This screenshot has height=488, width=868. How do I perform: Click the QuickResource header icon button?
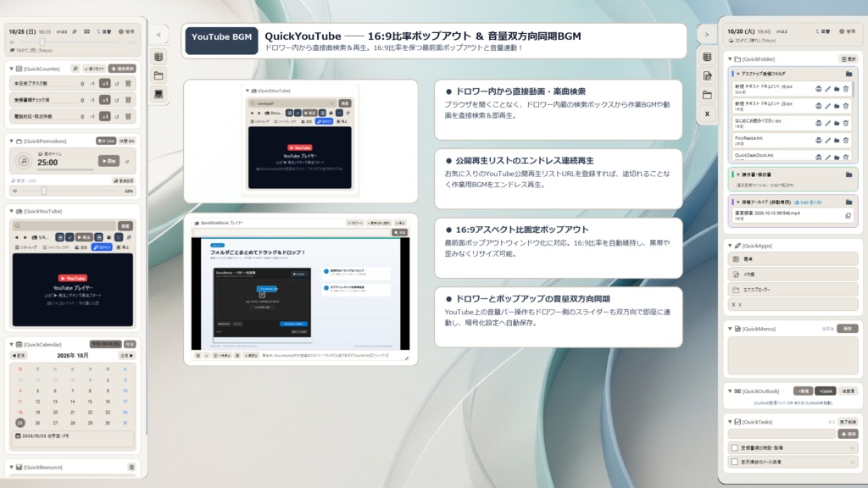click(x=131, y=468)
